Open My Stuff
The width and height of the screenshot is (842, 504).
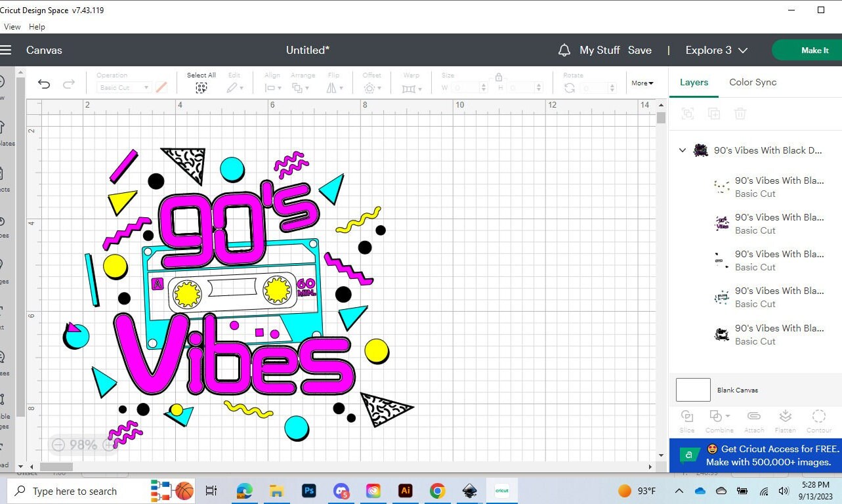tap(600, 50)
